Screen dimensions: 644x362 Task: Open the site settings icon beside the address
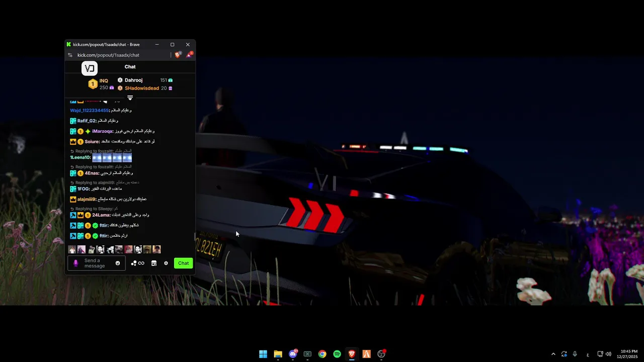70,55
